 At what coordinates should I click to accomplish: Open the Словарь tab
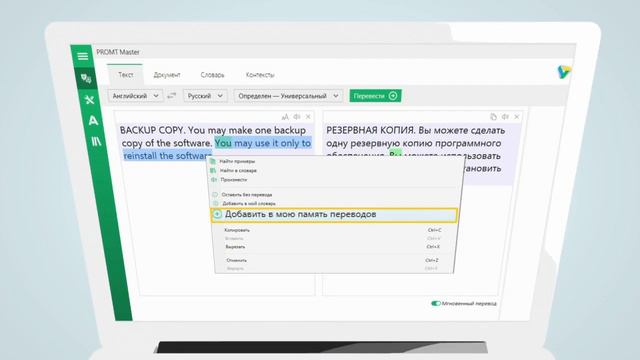tap(212, 75)
